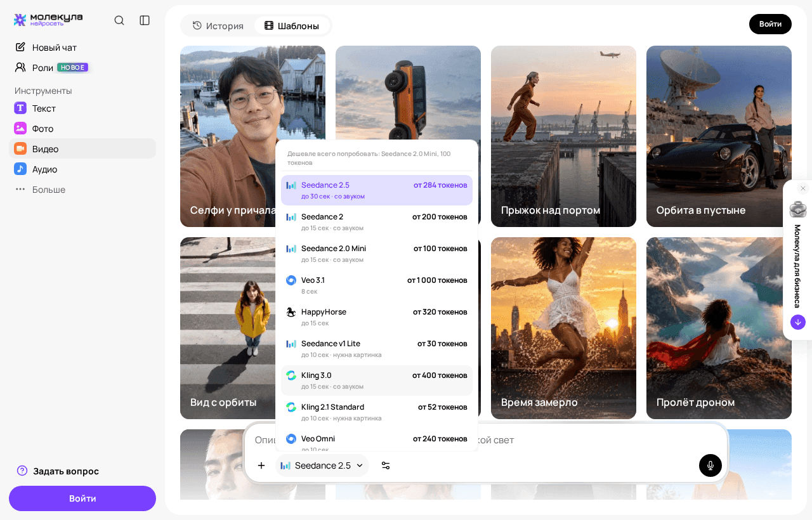The height and width of the screenshot is (520, 812).
Task: Click the black Войти button top right
Action: point(770,24)
